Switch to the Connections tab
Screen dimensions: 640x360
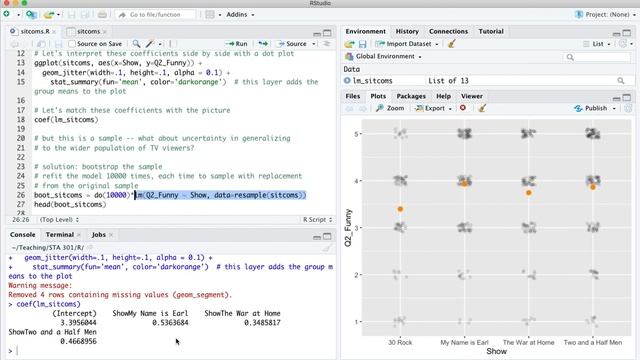448,31
